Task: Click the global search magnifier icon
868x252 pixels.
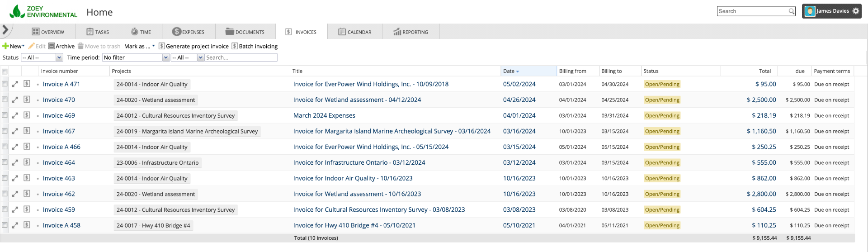Action: click(x=792, y=11)
